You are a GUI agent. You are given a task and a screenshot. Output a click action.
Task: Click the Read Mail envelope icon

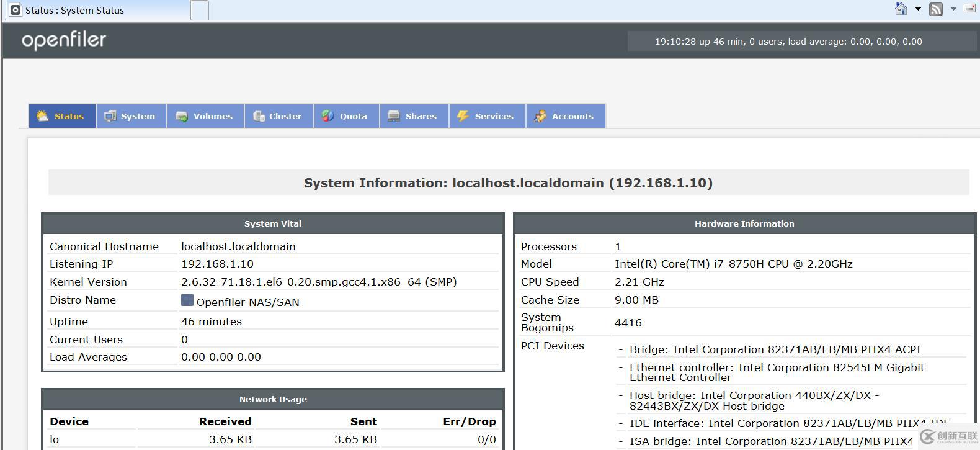click(x=969, y=9)
